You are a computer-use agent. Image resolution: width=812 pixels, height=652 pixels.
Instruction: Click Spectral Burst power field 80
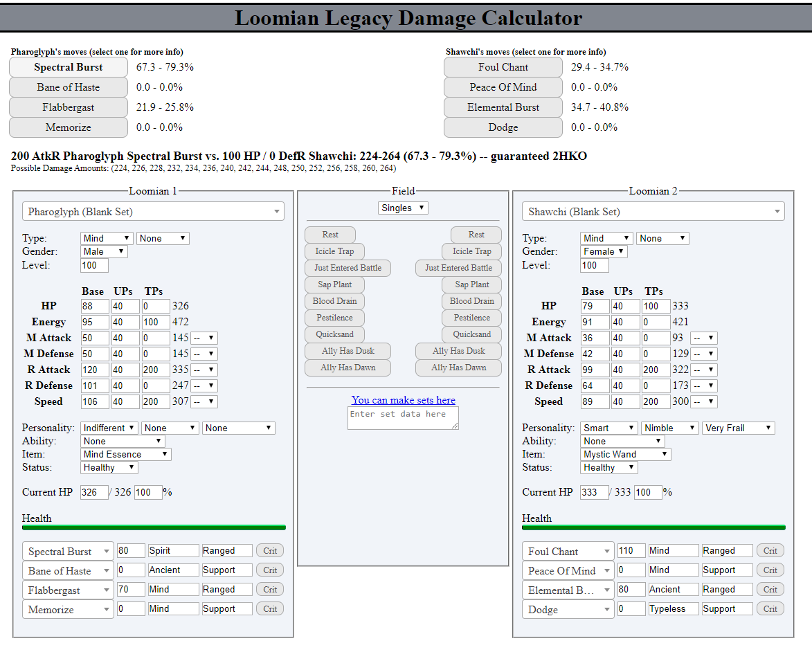pyautogui.click(x=131, y=550)
